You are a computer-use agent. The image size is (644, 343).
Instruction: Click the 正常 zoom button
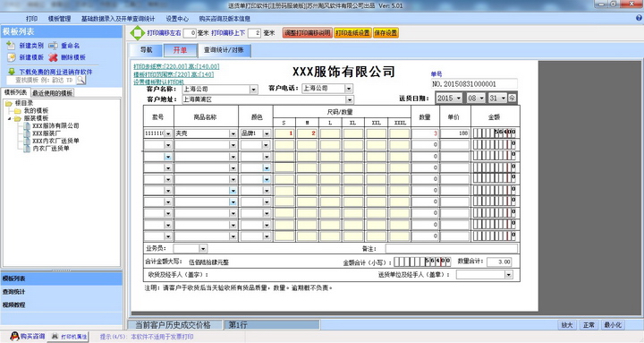[589, 325]
